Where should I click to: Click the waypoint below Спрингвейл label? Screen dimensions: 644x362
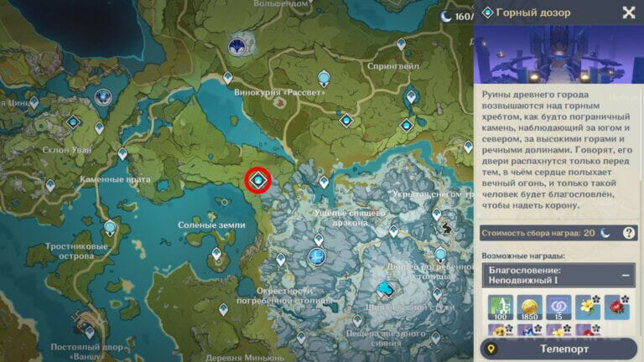click(410, 97)
